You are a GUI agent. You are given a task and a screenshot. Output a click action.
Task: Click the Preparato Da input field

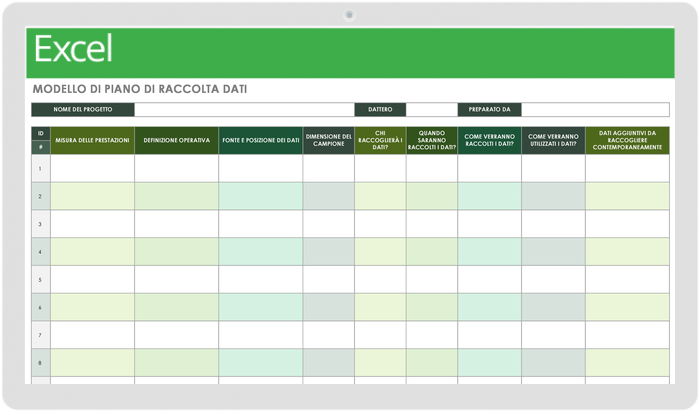(595, 109)
